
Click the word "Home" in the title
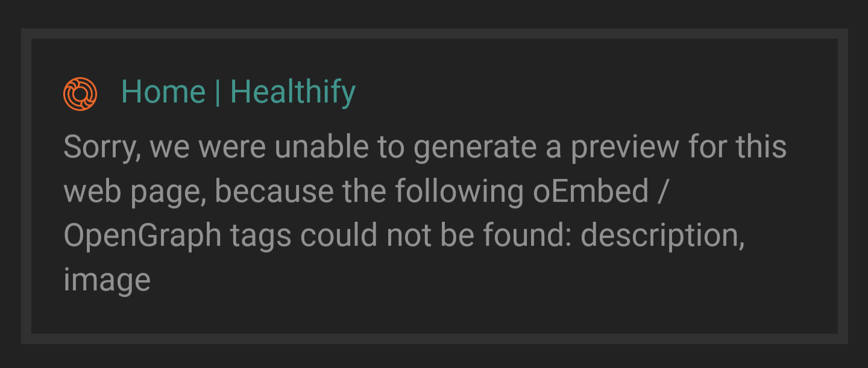click(x=163, y=92)
